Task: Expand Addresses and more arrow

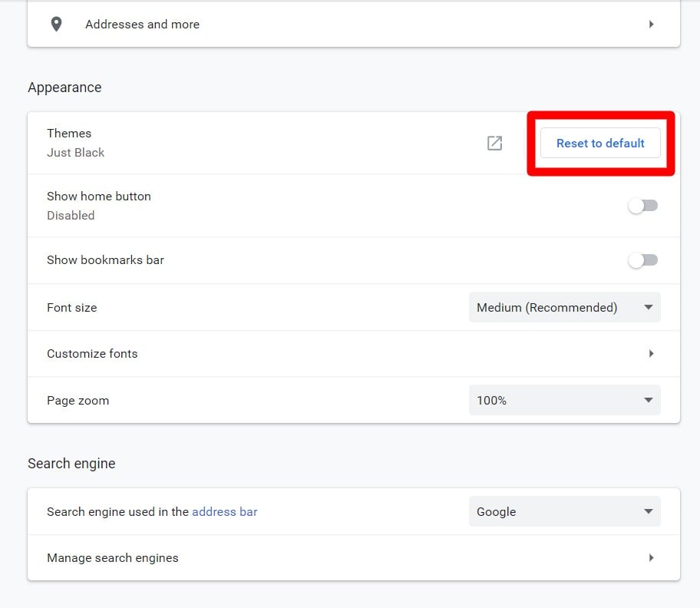Action: pyautogui.click(x=651, y=24)
